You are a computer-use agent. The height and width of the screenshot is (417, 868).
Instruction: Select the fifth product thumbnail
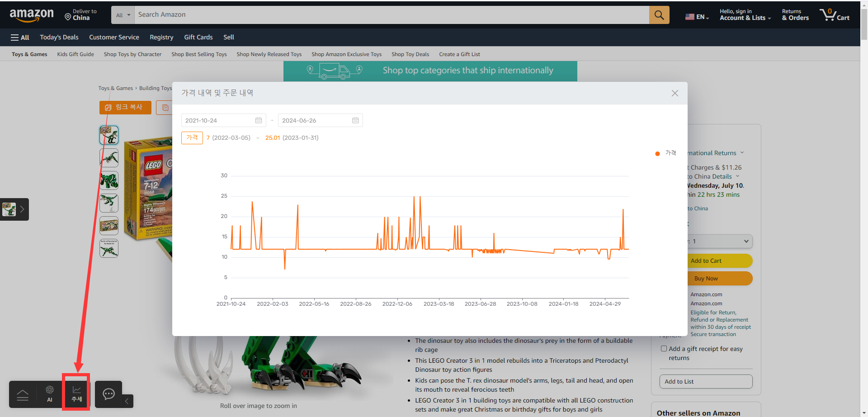click(x=109, y=226)
